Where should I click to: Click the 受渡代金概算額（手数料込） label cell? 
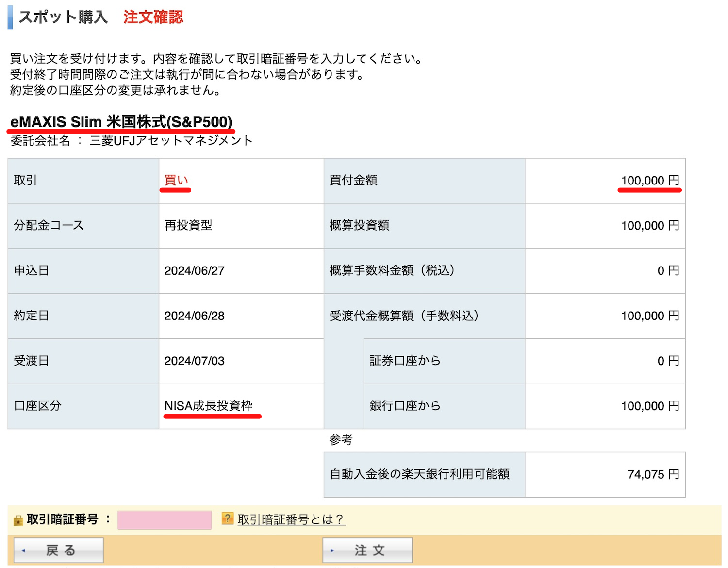click(425, 316)
